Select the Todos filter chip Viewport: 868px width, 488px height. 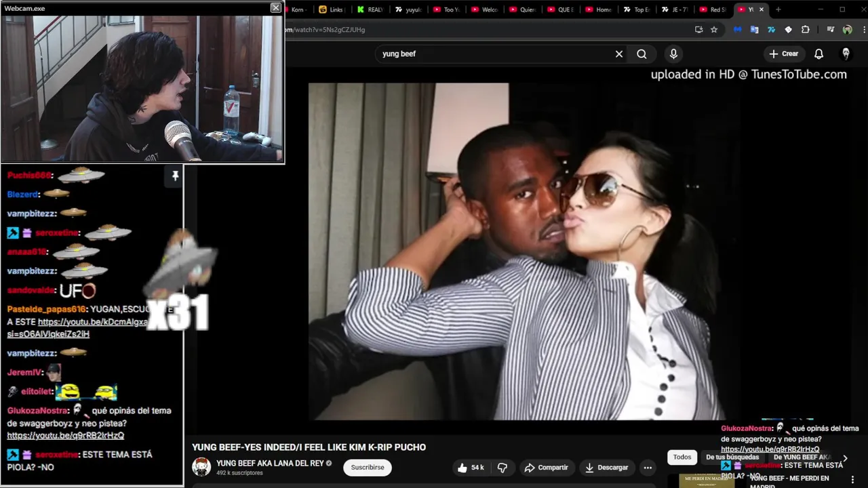coord(682,457)
